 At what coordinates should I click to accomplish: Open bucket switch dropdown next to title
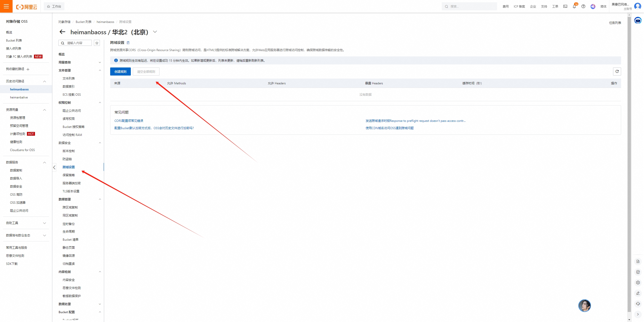click(x=155, y=32)
